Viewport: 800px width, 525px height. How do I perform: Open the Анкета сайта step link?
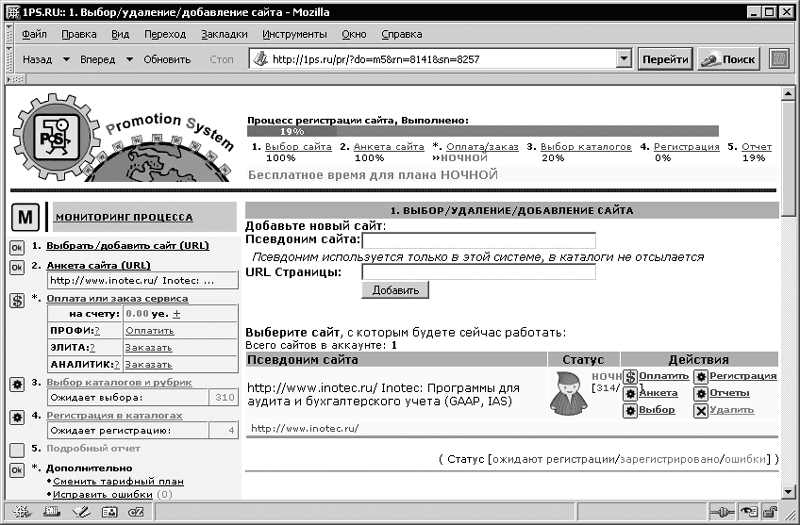(x=389, y=147)
